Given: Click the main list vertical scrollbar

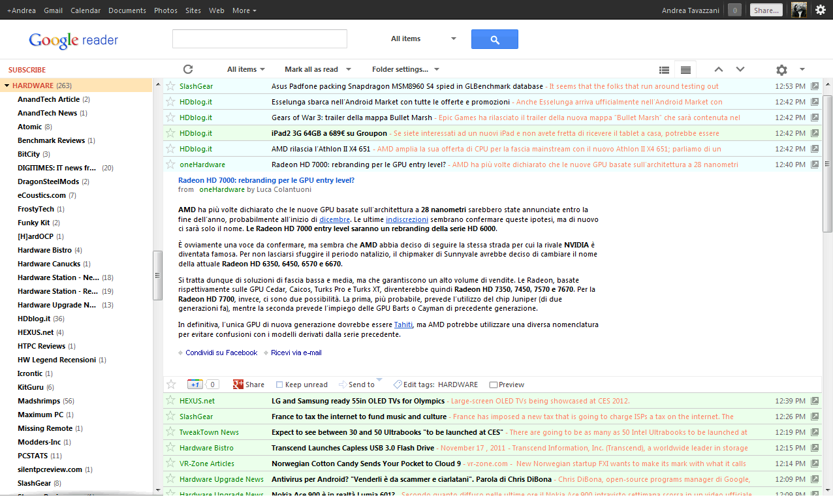Looking at the screenshot, I should coord(827,163).
